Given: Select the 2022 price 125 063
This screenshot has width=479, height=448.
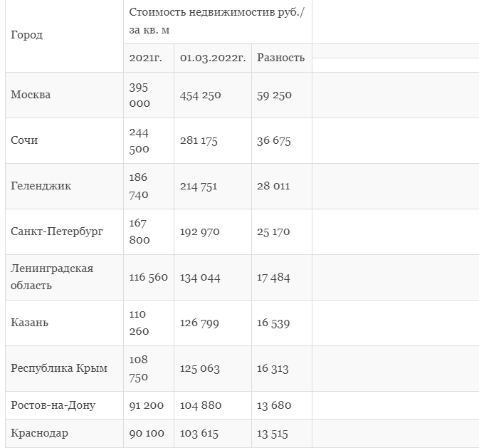Looking at the screenshot, I should (x=200, y=368).
